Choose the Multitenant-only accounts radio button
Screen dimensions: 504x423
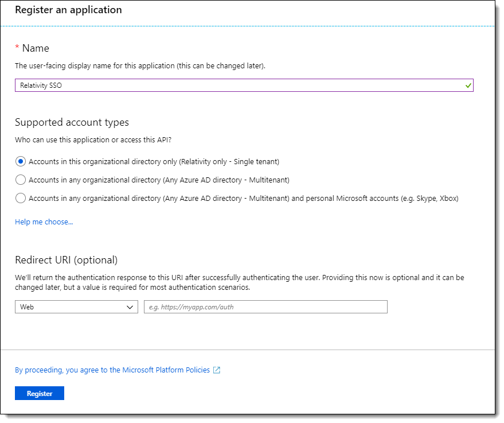coord(21,180)
